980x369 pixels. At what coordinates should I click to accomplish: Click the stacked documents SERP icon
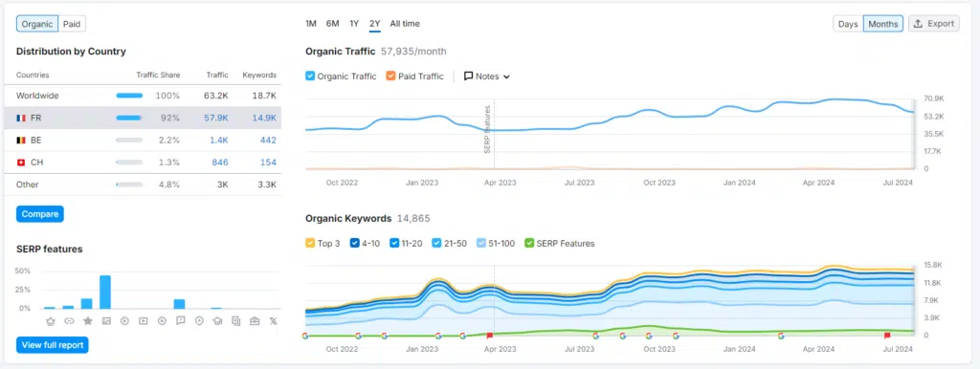[236, 321]
